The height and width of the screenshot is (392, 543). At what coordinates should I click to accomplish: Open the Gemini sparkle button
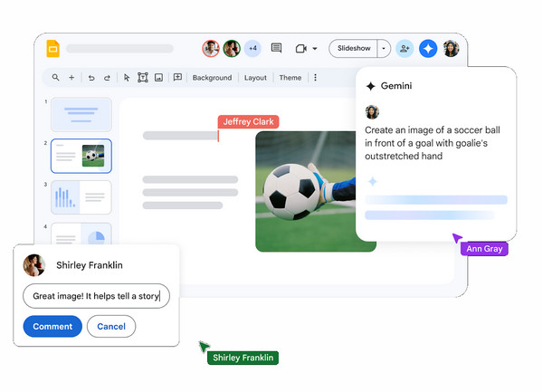tap(428, 49)
